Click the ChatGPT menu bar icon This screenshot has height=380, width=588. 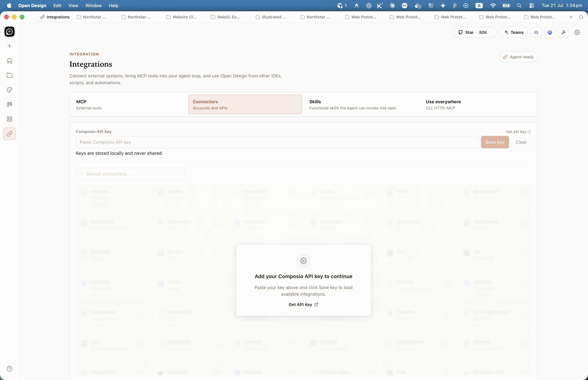369,5
